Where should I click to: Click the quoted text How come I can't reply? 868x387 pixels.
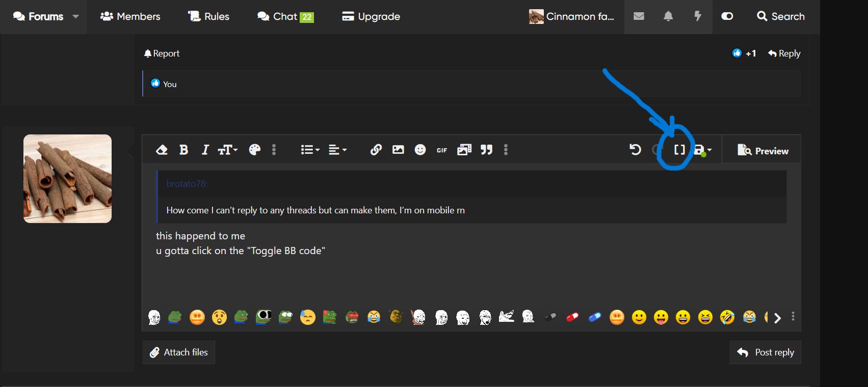(315, 210)
